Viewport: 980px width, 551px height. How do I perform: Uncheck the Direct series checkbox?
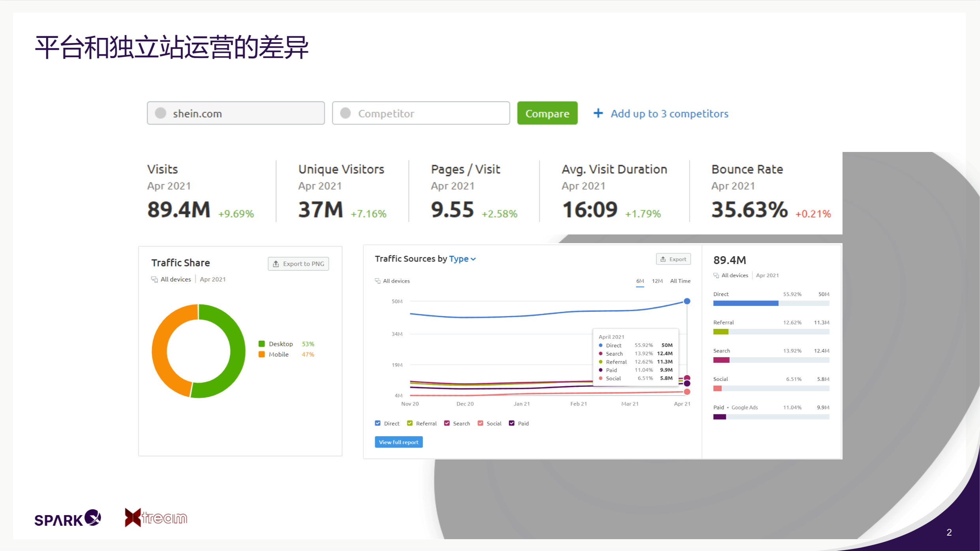click(378, 423)
